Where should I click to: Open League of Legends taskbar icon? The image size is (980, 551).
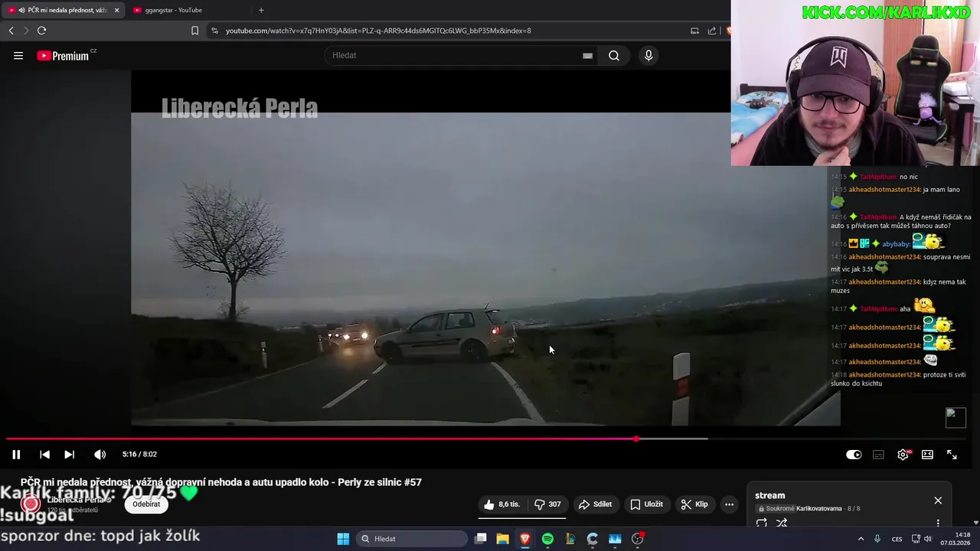(x=570, y=539)
